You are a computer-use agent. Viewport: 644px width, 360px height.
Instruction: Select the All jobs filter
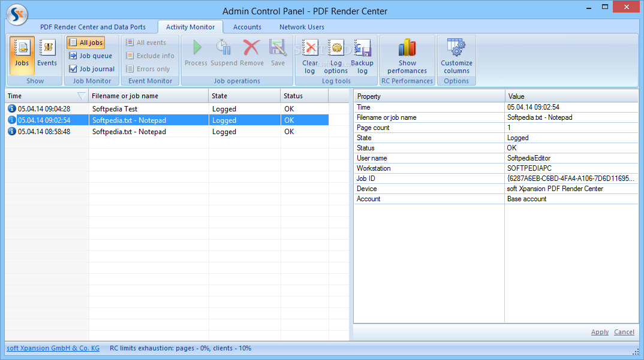(86, 43)
